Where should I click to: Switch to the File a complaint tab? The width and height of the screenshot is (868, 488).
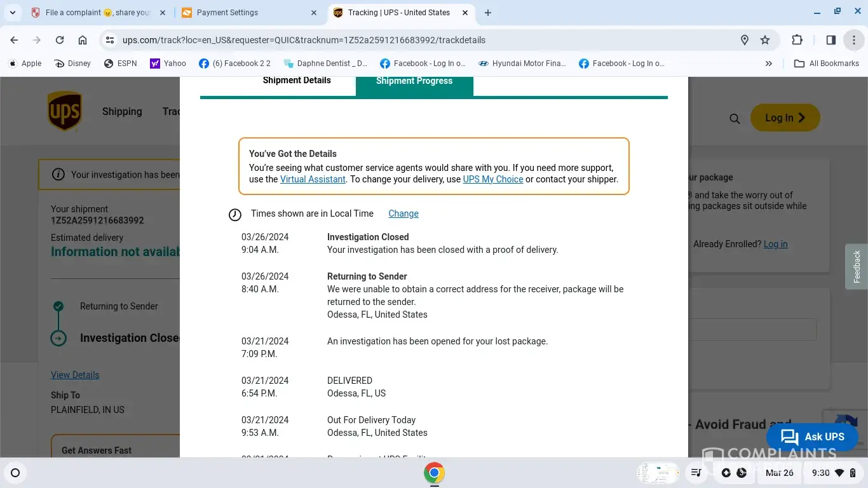coord(98,13)
